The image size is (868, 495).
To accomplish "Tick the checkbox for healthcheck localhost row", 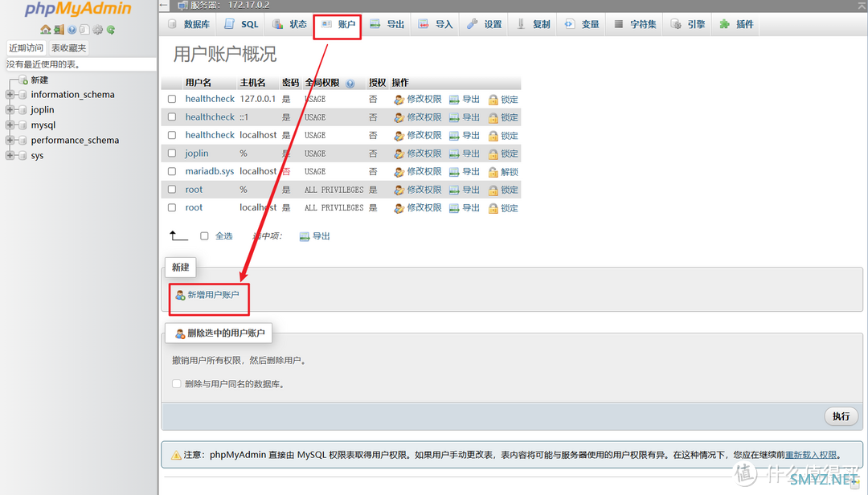I will click(x=172, y=135).
